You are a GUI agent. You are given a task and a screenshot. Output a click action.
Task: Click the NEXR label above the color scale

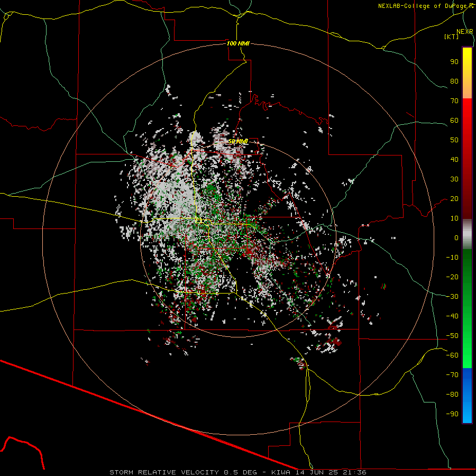coord(464,32)
